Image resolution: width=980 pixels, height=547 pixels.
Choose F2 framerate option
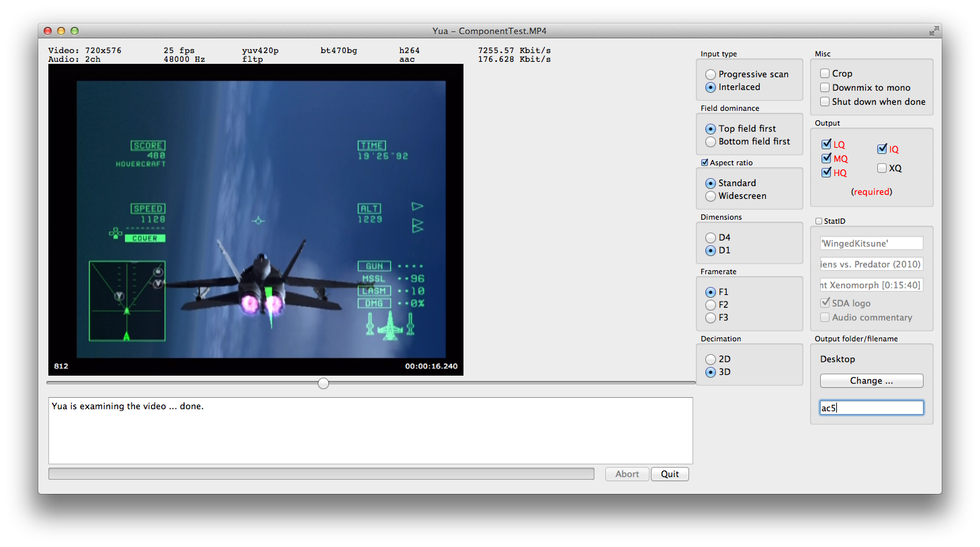(711, 305)
